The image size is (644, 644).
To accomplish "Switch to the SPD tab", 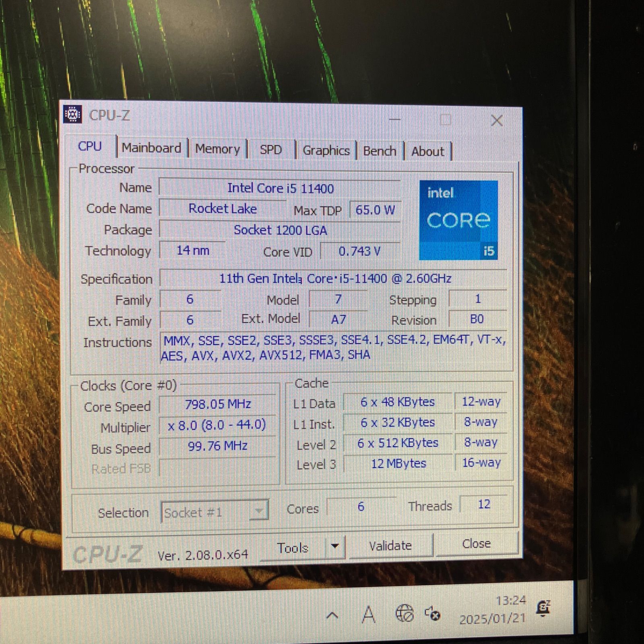I will click(x=270, y=150).
